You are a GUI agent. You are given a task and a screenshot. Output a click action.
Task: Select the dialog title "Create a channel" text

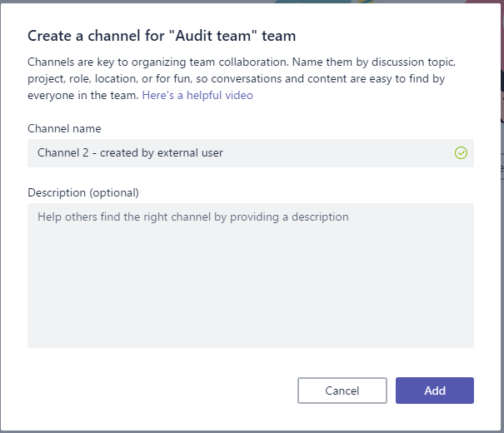click(x=84, y=36)
